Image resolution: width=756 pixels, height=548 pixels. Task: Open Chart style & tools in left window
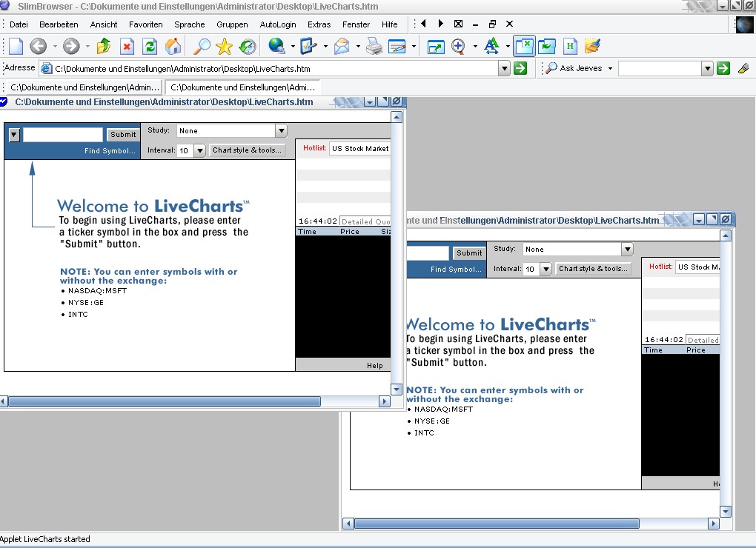click(247, 150)
